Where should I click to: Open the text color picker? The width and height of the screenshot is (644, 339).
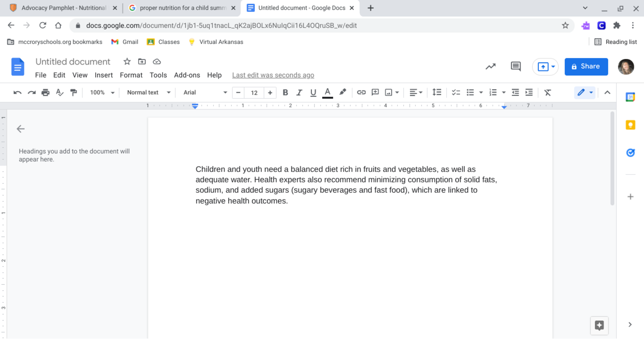click(x=327, y=93)
